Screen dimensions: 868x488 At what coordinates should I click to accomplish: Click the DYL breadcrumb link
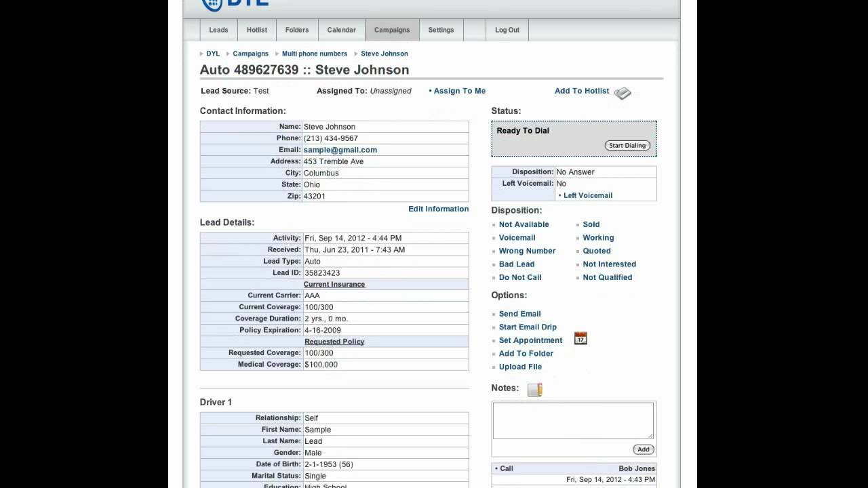pos(213,54)
